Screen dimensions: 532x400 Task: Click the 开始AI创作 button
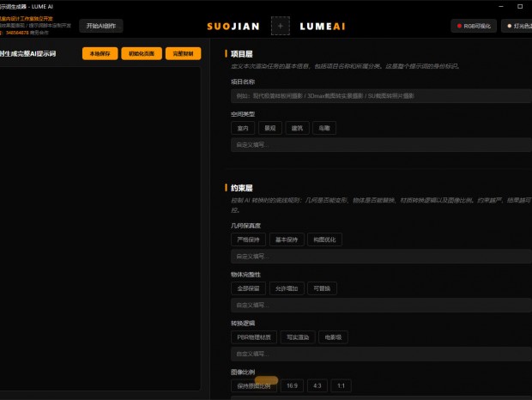click(x=101, y=26)
